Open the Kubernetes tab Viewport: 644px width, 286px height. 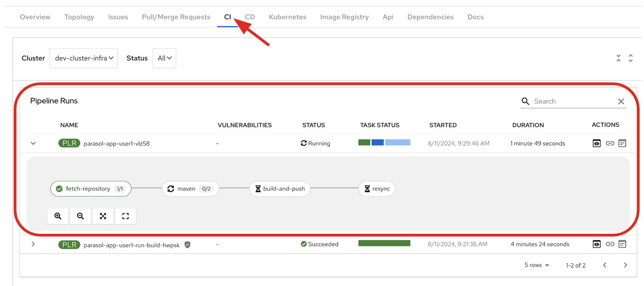point(287,17)
